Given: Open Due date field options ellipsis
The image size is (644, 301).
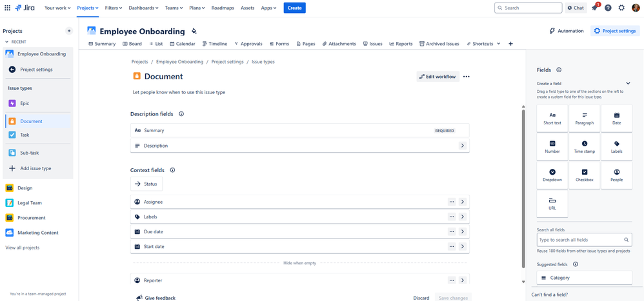Looking at the screenshot, I should point(452,231).
